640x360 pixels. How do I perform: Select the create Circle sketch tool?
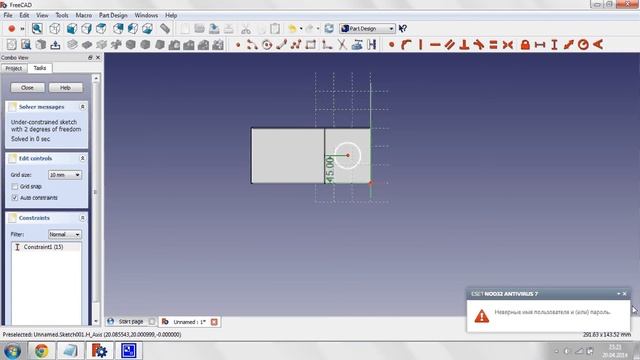coord(267,44)
